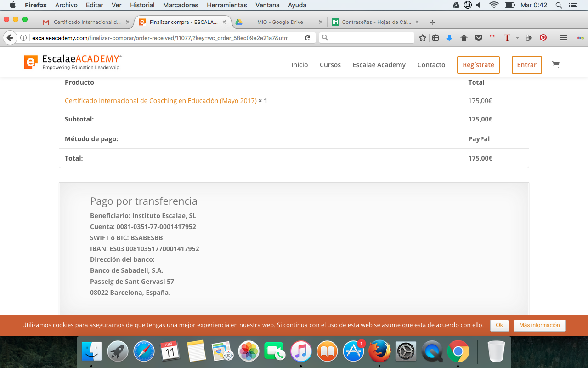Open Photos from the Dock
The width and height of the screenshot is (588, 368).
coord(249,351)
